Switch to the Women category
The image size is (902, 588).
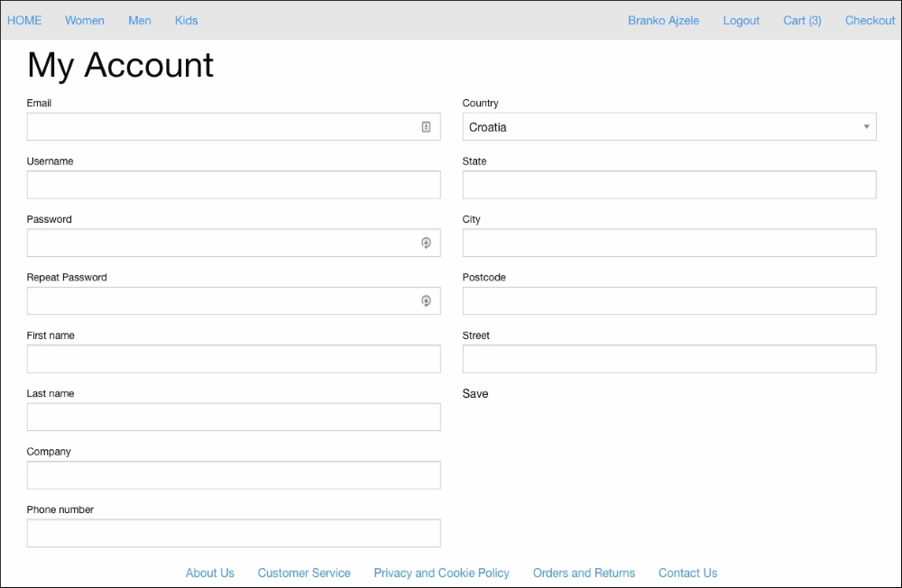coord(84,20)
